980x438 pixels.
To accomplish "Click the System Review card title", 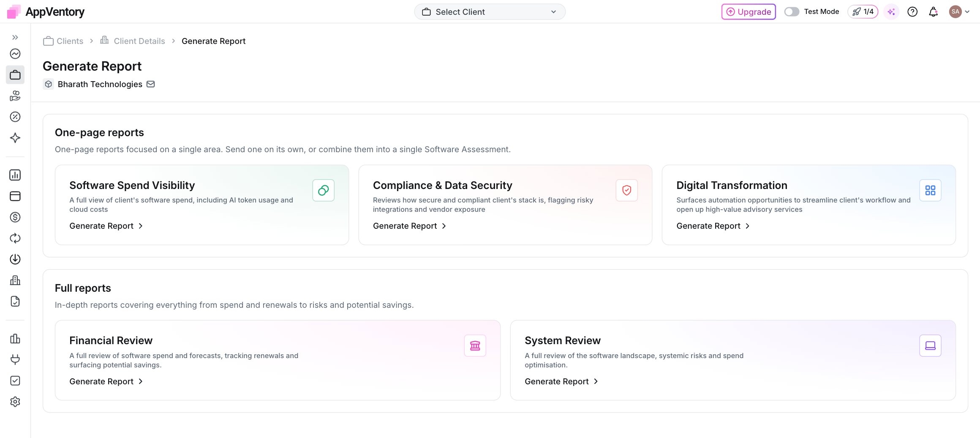I will click(563, 340).
